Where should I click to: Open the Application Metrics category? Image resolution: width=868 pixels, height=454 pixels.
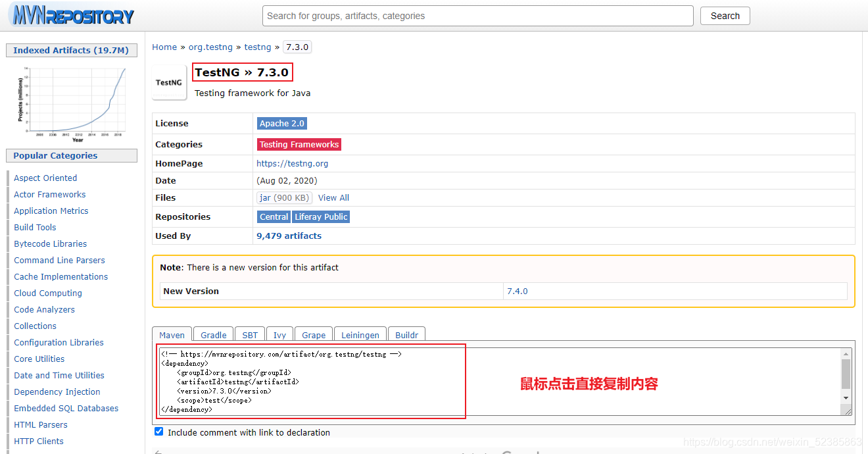pyautogui.click(x=51, y=211)
